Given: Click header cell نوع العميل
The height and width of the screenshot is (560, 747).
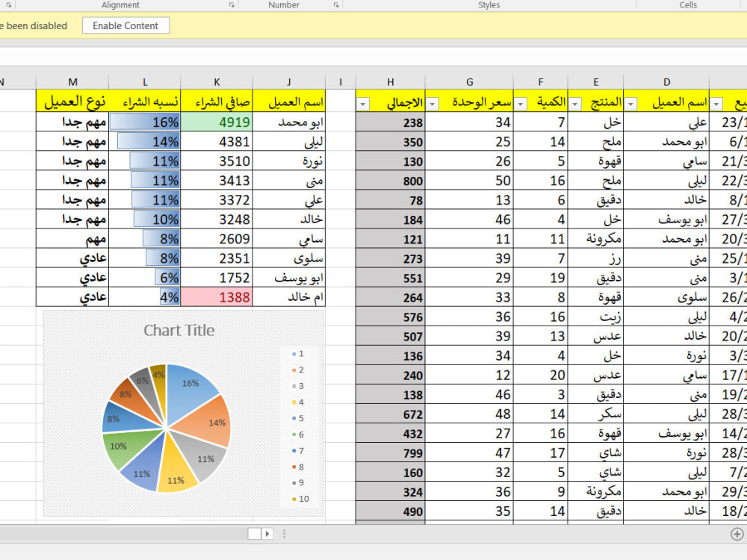Looking at the screenshot, I should coord(72,101).
